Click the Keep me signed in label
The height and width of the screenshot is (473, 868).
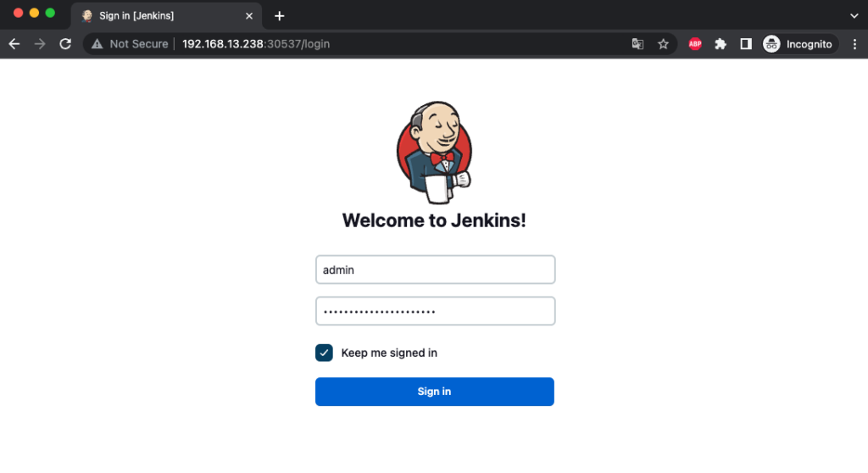389,353
